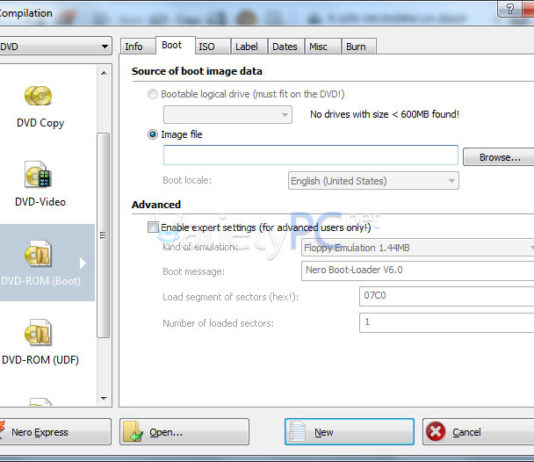Select the Image file radio option

[152, 134]
